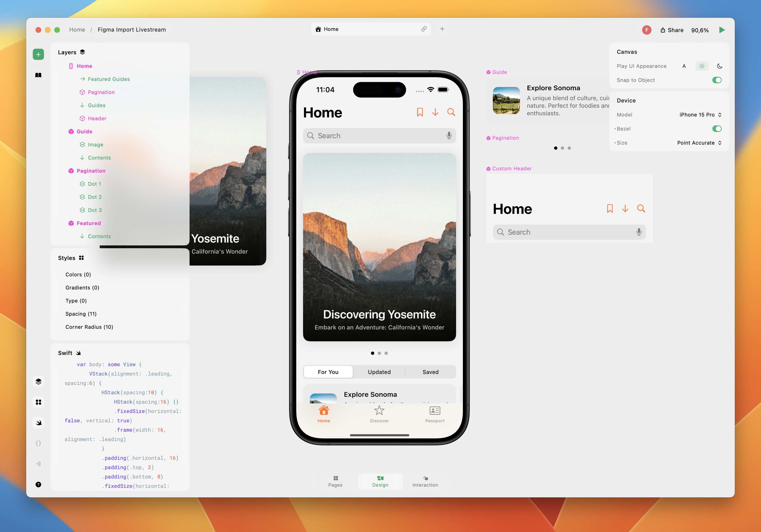Click the search magnifier icon in phone header
The image size is (761, 532).
[451, 112]
